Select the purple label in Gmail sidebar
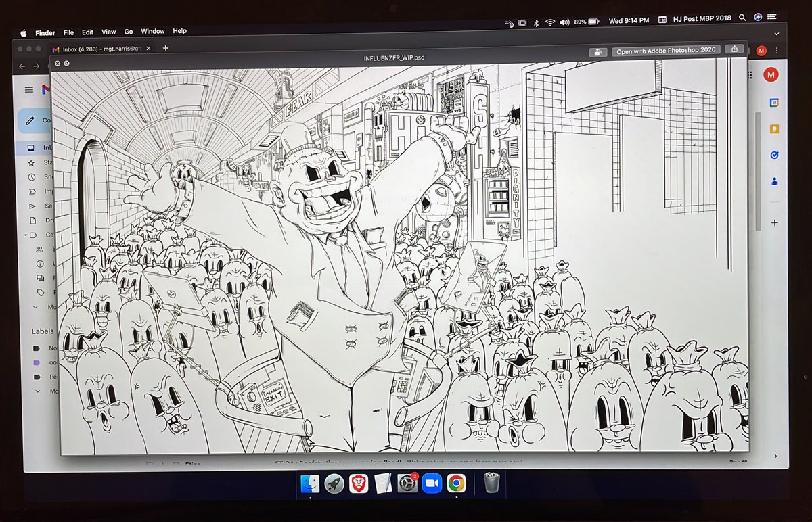This screenshot has width=812, height=522. pyautogui.click(x=37, y=363)
